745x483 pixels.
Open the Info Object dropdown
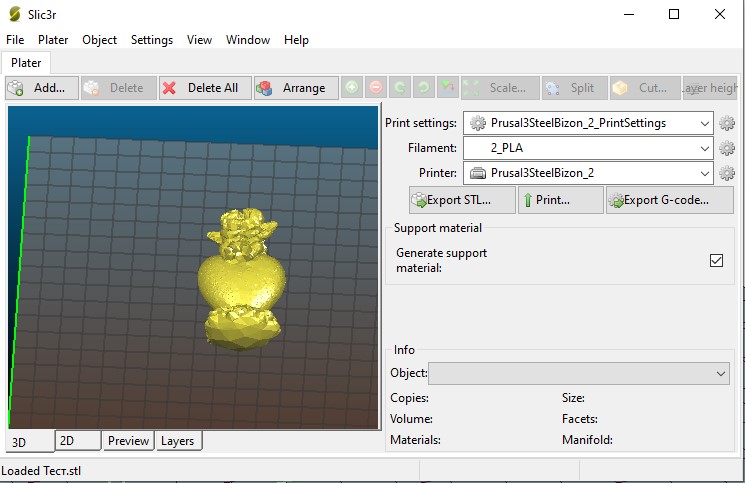(x=721, y=373)
